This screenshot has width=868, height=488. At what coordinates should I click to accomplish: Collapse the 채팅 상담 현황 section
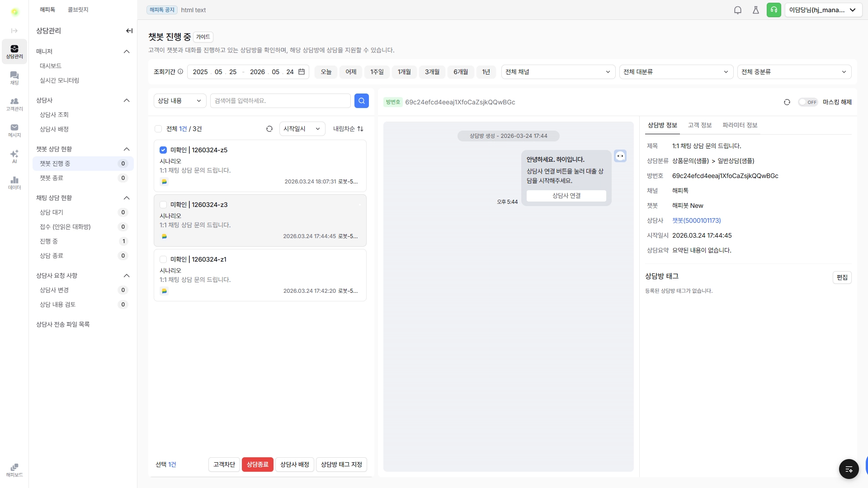[x=127, y=198]
